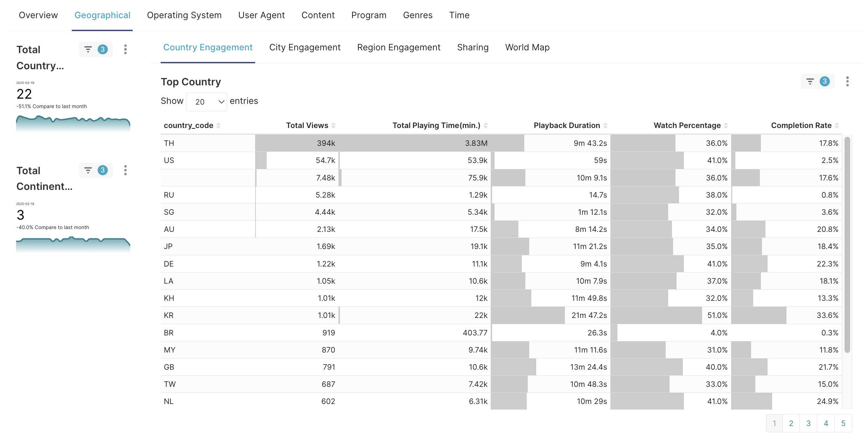868x447 pixels.
Task: Go to pagination page 5
Action: tap(843, 423)
